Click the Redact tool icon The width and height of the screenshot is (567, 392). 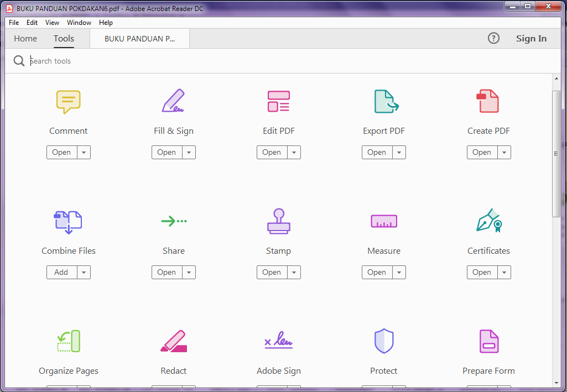point(173,341)
